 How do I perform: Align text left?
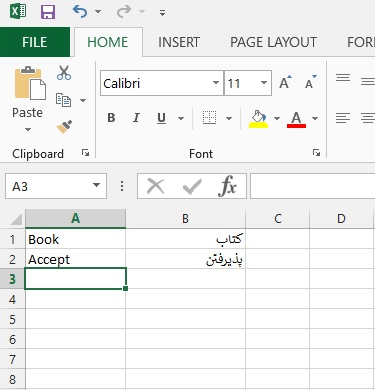343,118
